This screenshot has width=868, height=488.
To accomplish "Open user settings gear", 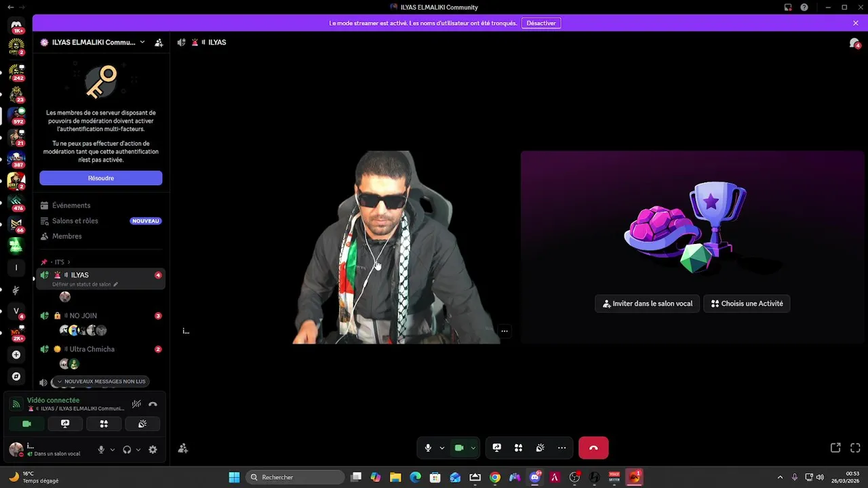I will (x=153, y=449).
